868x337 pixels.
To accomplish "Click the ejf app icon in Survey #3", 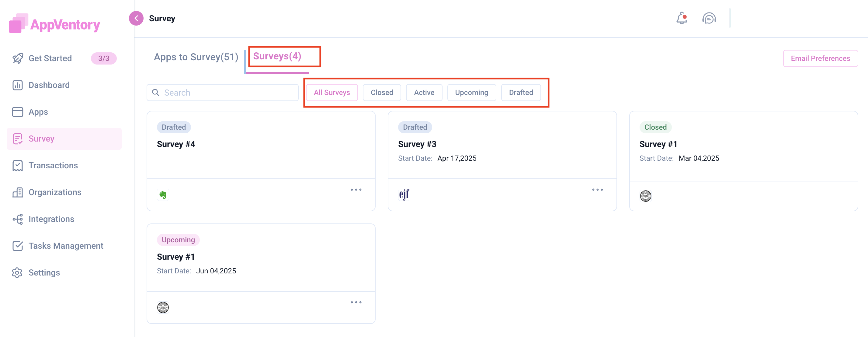I will [404, 195].
